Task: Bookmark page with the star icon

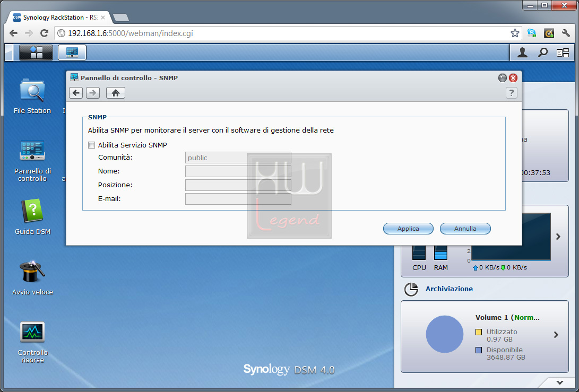Action: click(x=515, y=33)
